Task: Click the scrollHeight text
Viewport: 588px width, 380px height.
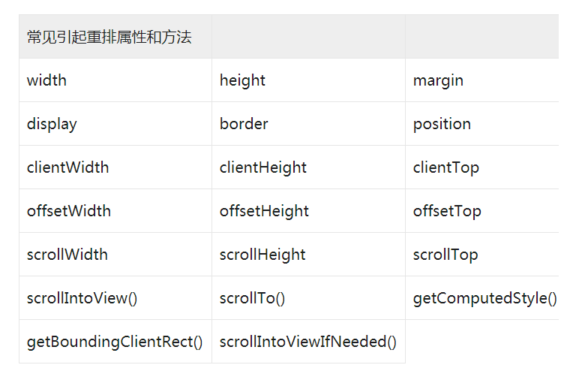Action: (x=262, y=255)
